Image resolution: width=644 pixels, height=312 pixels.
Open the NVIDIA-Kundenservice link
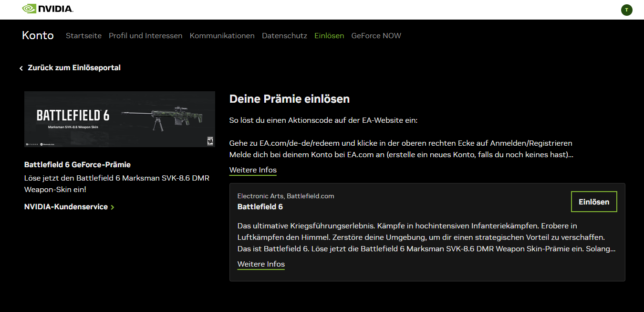pyautogui.click(x=66, y=207)
